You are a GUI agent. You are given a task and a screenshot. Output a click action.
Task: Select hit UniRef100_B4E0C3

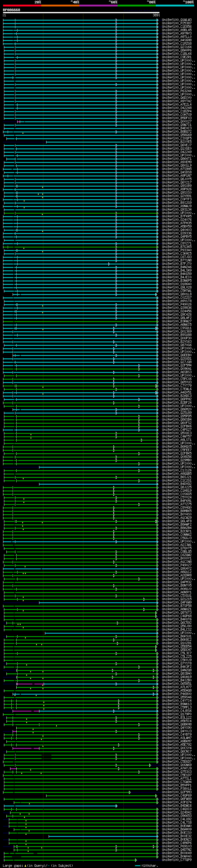coord(177,128)
